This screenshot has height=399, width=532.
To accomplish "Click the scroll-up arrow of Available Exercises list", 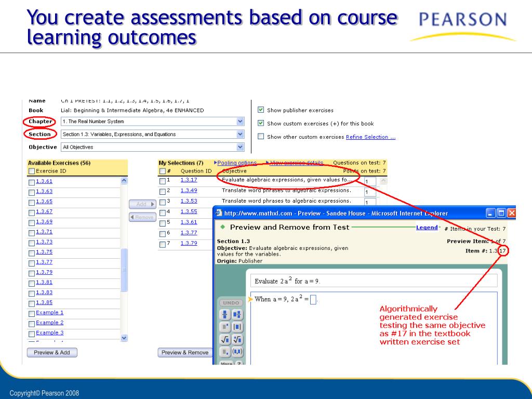I will pyautogui.click(x=124, y=181).
